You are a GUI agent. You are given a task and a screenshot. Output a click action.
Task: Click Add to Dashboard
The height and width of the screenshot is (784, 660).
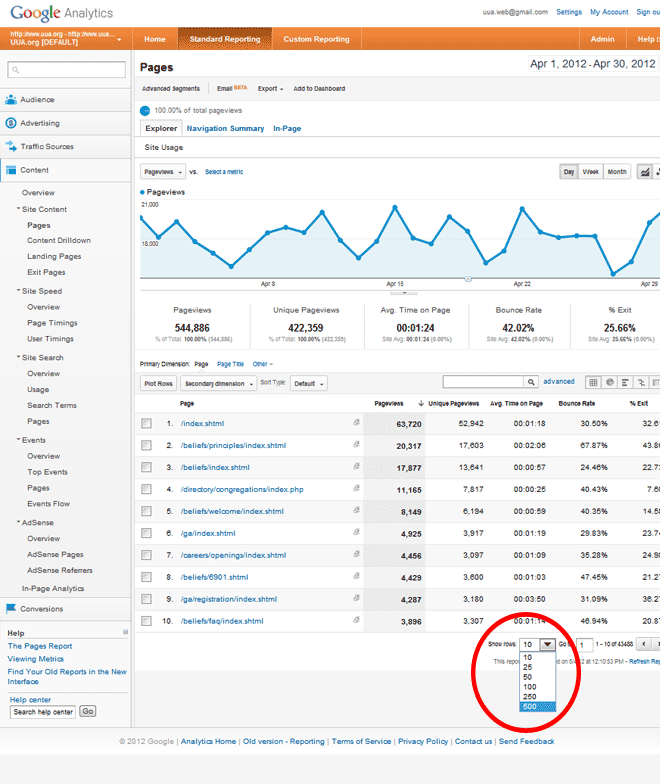pos(319,88)
